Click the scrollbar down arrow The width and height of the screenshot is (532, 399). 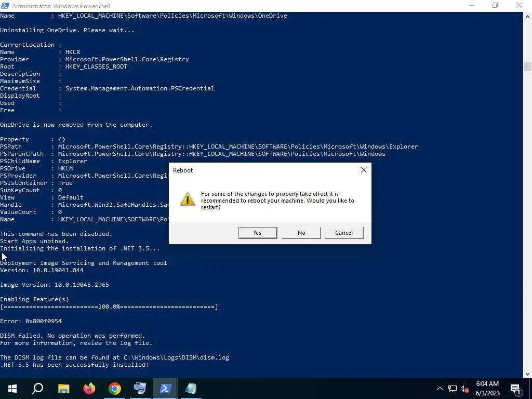pos(527,374)
